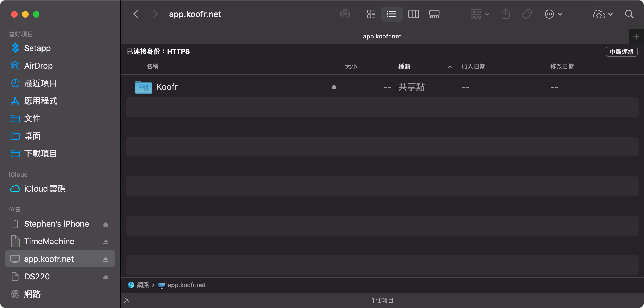Click the Tags toolbar icon
Viewport: 644px width, 308px height.
click(x=526, y=14)
